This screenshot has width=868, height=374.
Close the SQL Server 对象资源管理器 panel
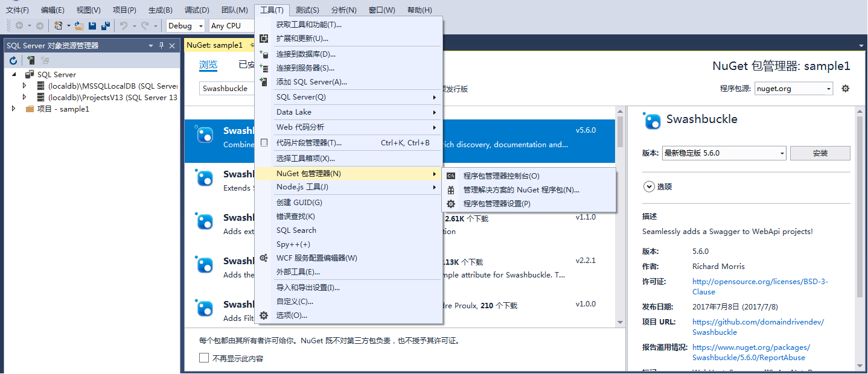pyautogui.click(x=172, y=46)
